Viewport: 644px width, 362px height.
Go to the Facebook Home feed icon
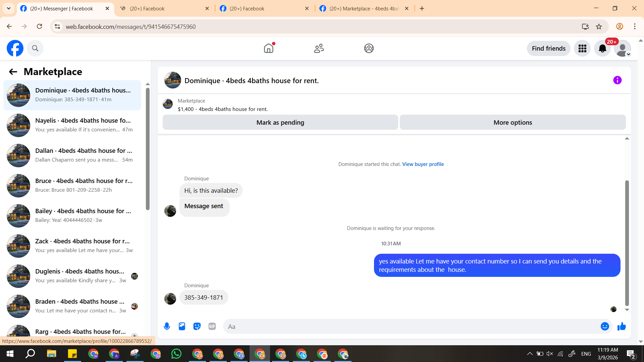click(x=269, y=49)
